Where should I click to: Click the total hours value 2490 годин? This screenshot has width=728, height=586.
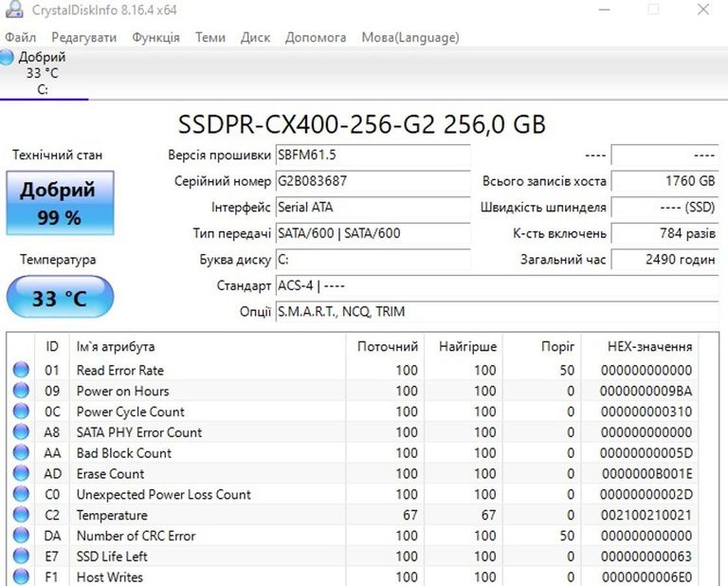click(664, 259)
